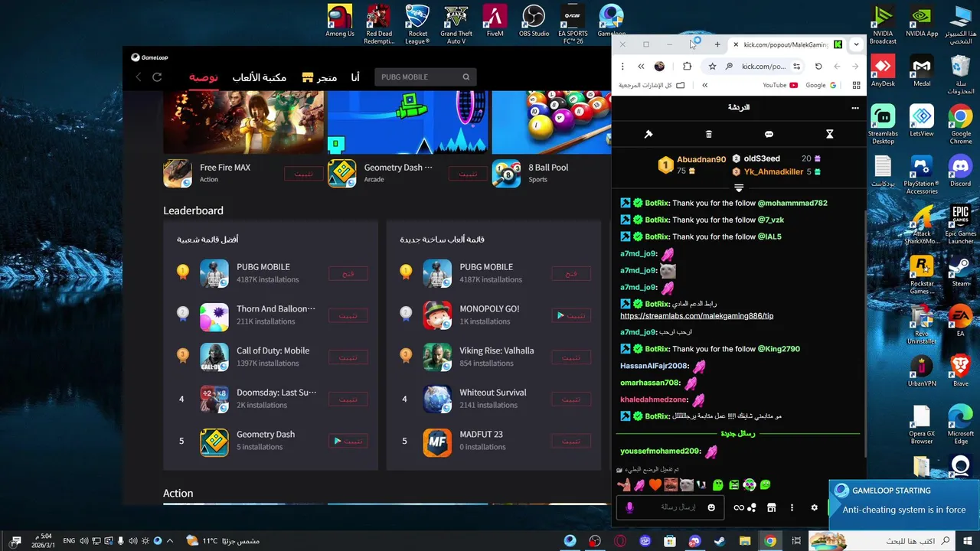
Task: Open site settings icon in address bar
Action: click(796, 66)
